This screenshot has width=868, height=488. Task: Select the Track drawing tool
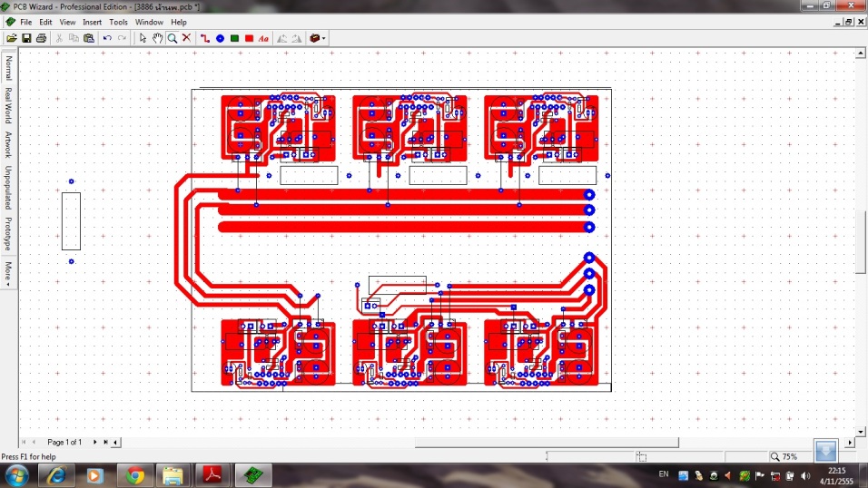205,38
